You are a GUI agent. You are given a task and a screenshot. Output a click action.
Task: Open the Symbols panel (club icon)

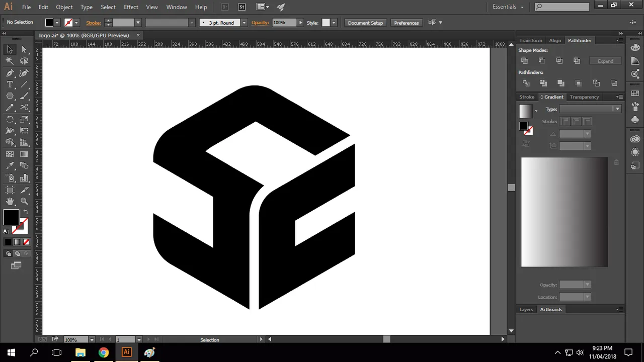point(635,119)
